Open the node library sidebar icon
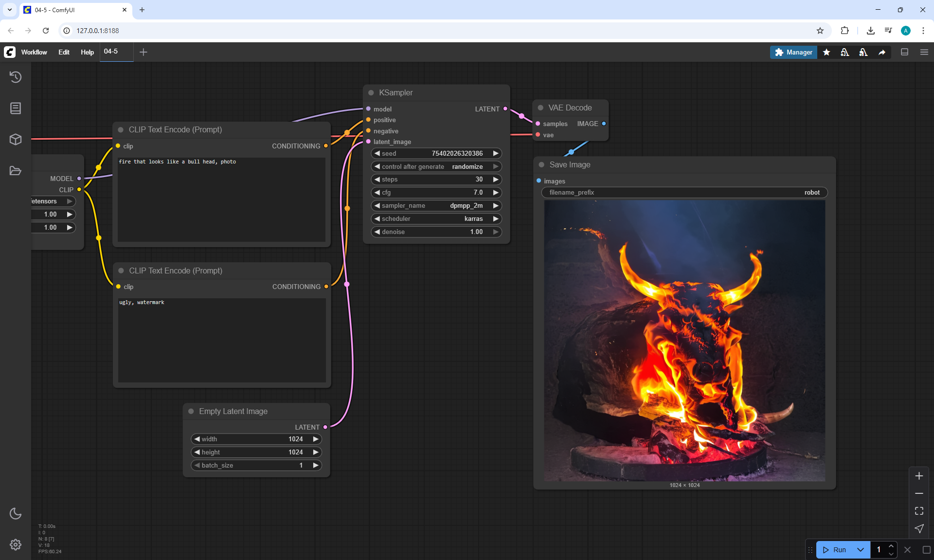The width and height of the screenshot is (934, 560). [16, 108]
